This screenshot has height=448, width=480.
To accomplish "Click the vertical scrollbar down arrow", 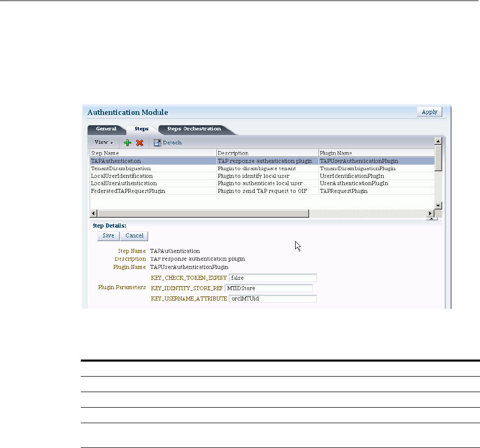I will point(438,205).
